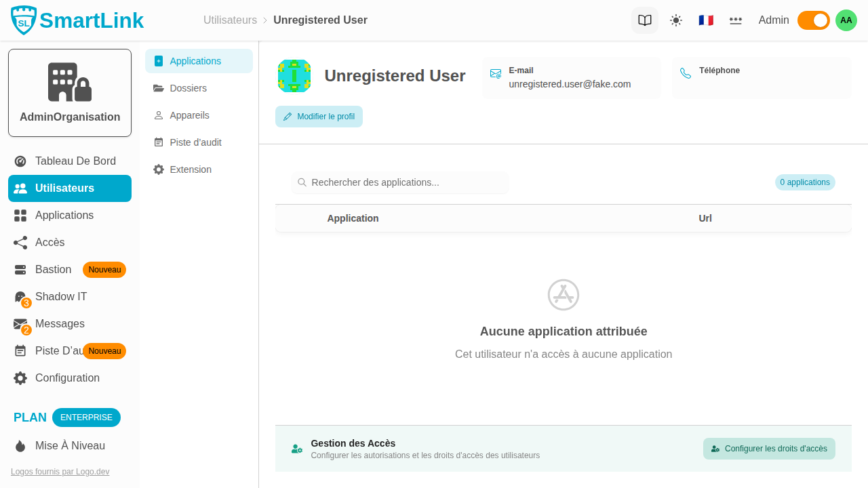
Task: Click the ellipsis overflow menu in header
Action: point(736,20)
